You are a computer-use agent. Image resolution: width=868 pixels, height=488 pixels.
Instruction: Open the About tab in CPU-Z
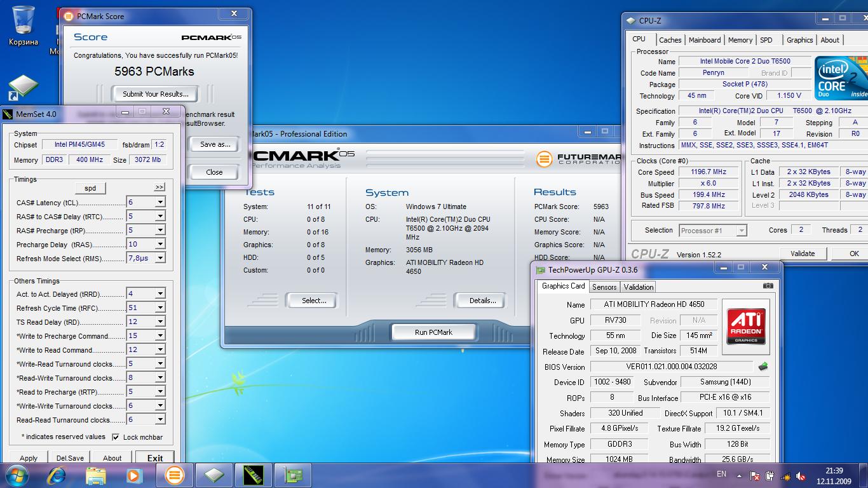pos(830,40)
